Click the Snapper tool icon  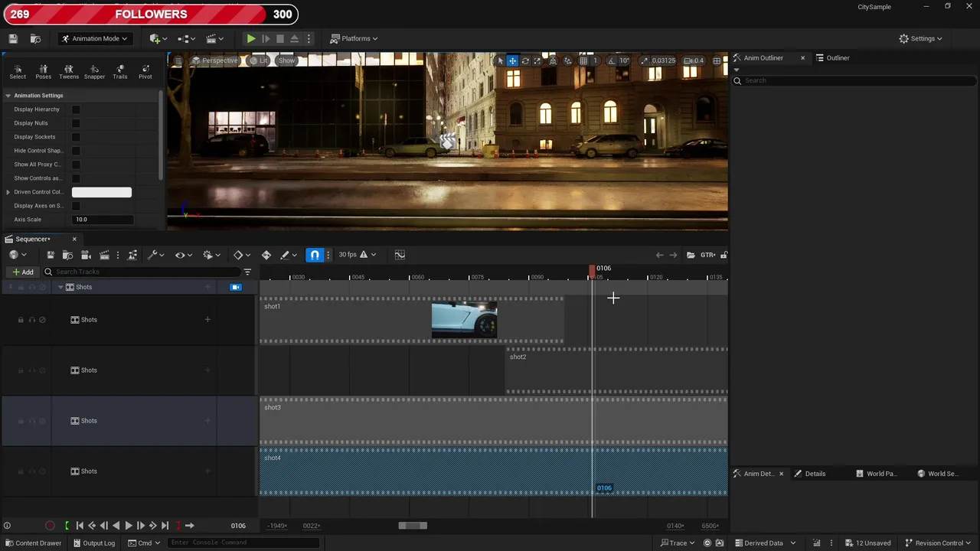(x=94, y=71)
